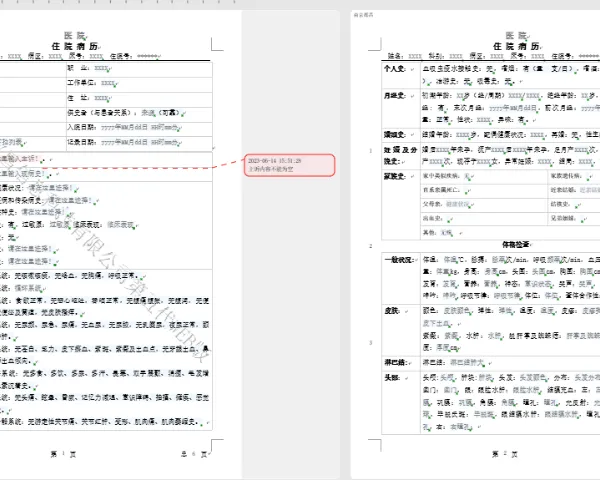Click the 婚姻史 row label

[395, 135]
